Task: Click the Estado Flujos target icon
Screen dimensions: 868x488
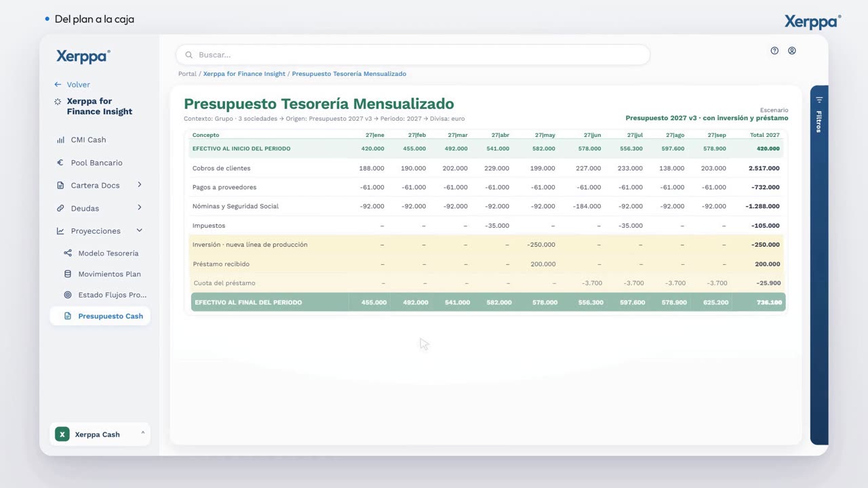Action: point(68,295)
